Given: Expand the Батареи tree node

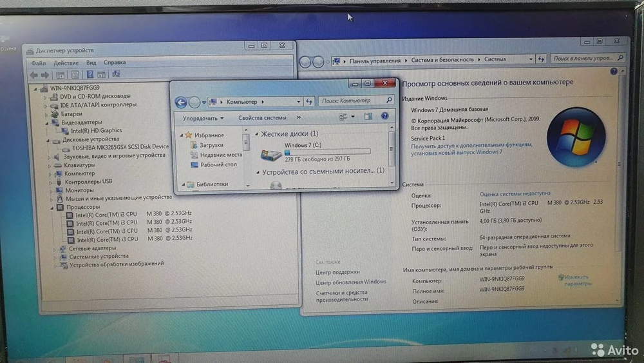Looking at the screenshot, I should (x=46, y=113).
